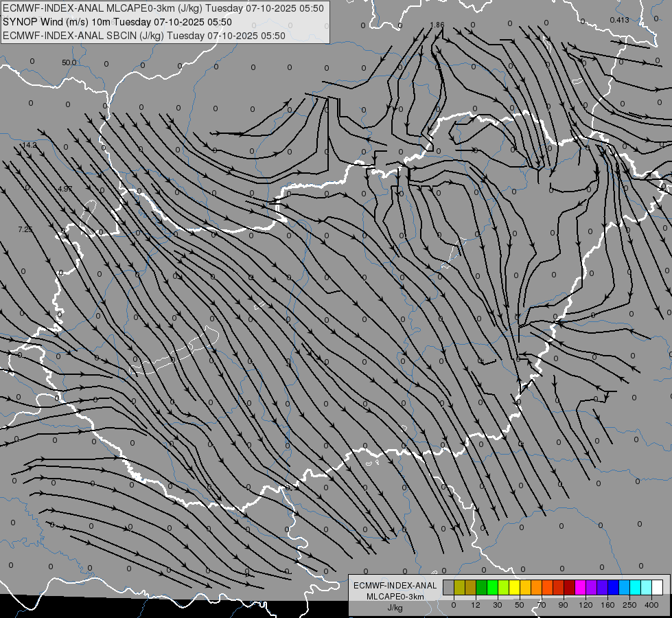Select the dark red legend swatch
672x618 pixels.
(x=570, y=587)
